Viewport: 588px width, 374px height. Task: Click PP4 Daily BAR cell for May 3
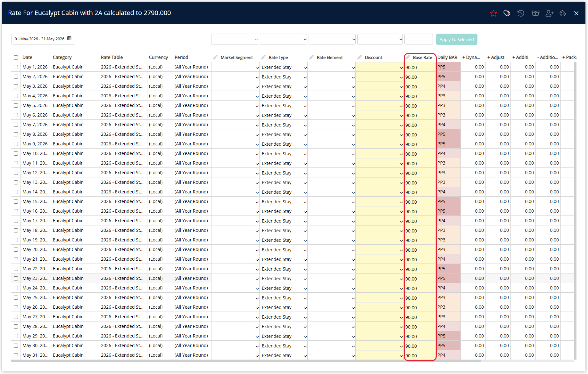[449, 86]
